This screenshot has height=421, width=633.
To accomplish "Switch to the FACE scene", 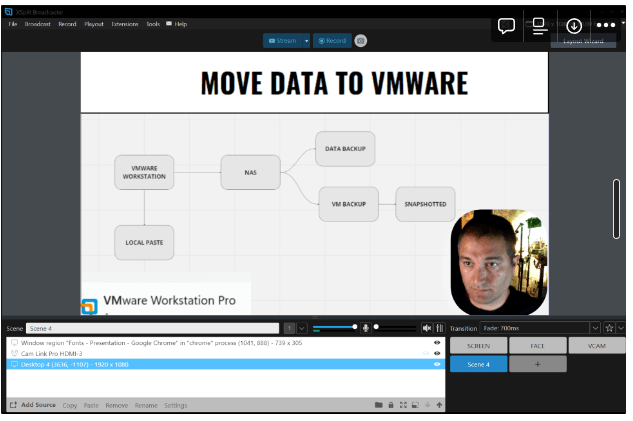I will click(x=537, y=346).
